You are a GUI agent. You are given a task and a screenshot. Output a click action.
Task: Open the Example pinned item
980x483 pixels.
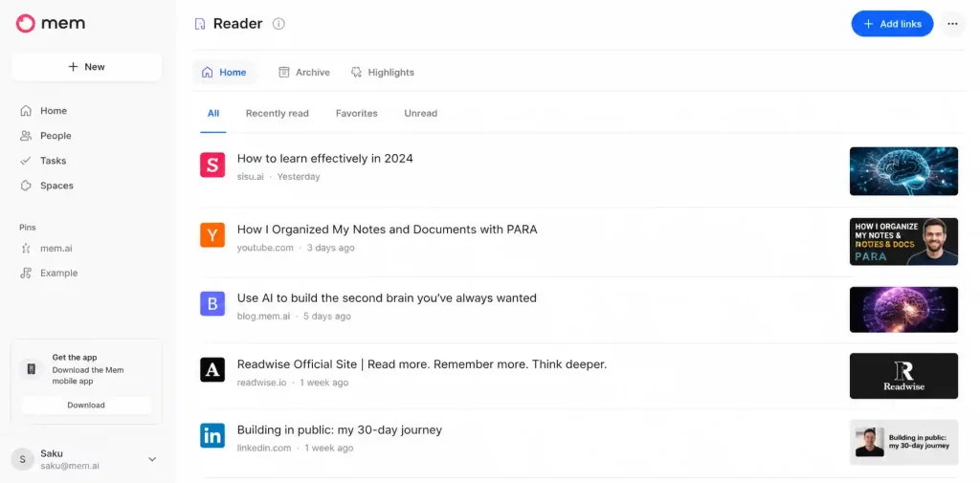58,273
